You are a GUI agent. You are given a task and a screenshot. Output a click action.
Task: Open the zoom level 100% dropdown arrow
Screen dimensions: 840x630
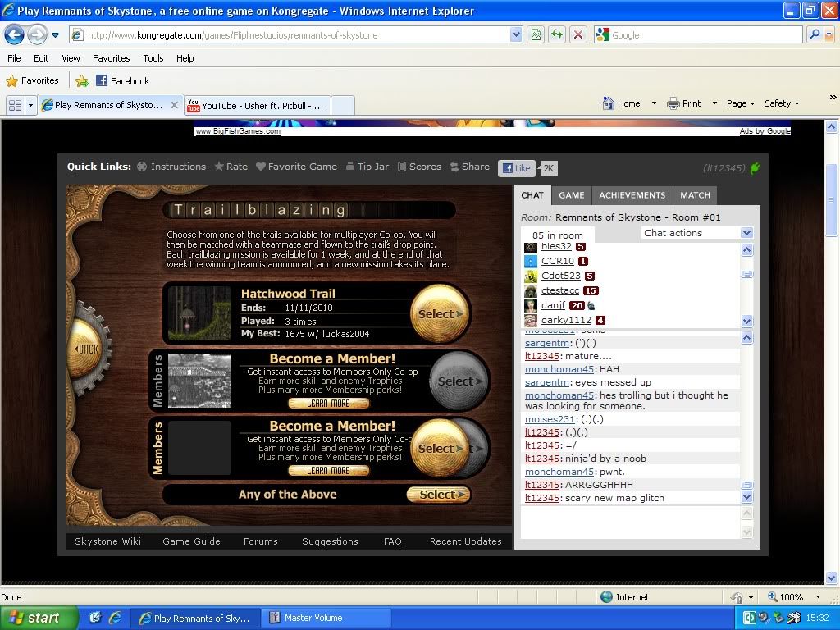tap(818, 597)
